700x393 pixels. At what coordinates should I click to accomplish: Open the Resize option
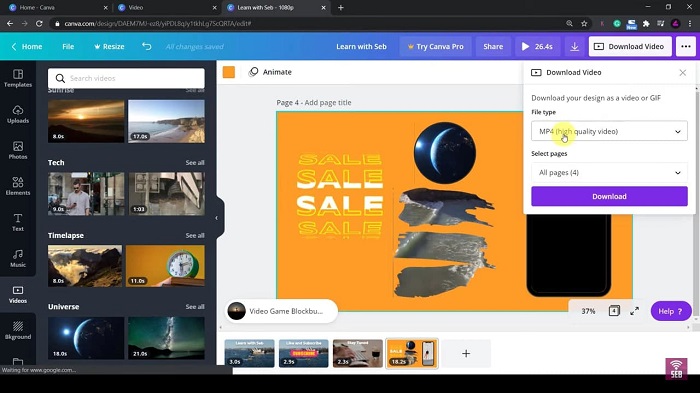coord(109,46)
